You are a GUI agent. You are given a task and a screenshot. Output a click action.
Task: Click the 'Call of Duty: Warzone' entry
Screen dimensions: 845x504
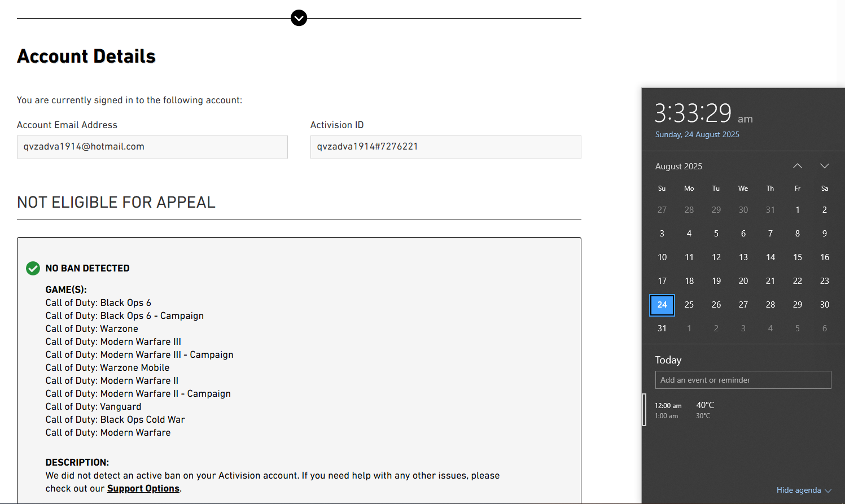tap(91, 328)
